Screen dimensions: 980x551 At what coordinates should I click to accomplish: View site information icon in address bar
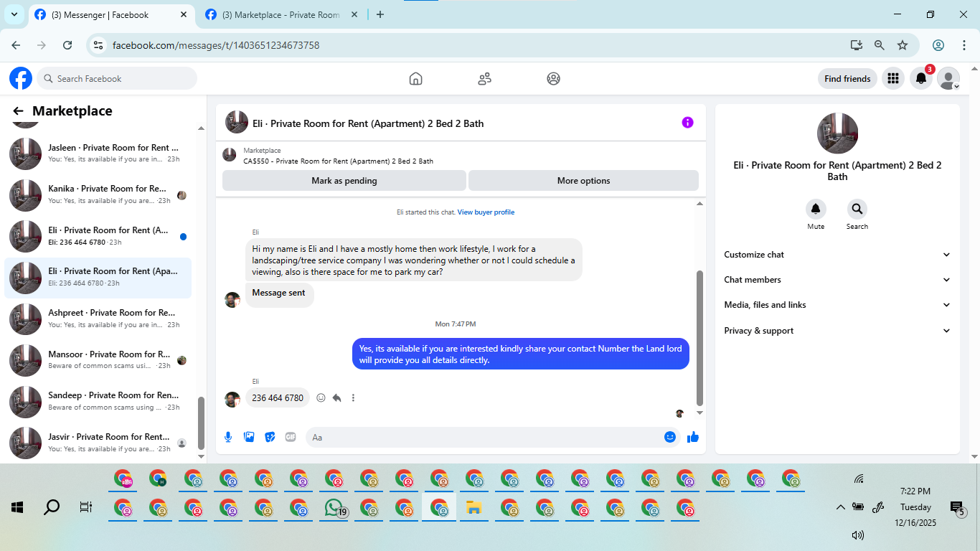click(x=99, y=45)
